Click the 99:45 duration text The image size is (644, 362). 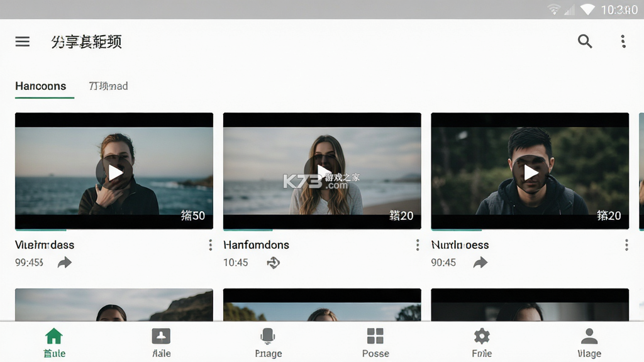(29, 262)
